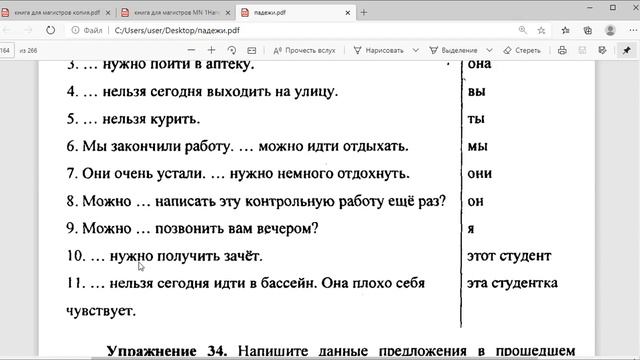Click the pronoun 'она' in the right column

pyautogui.click(x=479, y=64)
